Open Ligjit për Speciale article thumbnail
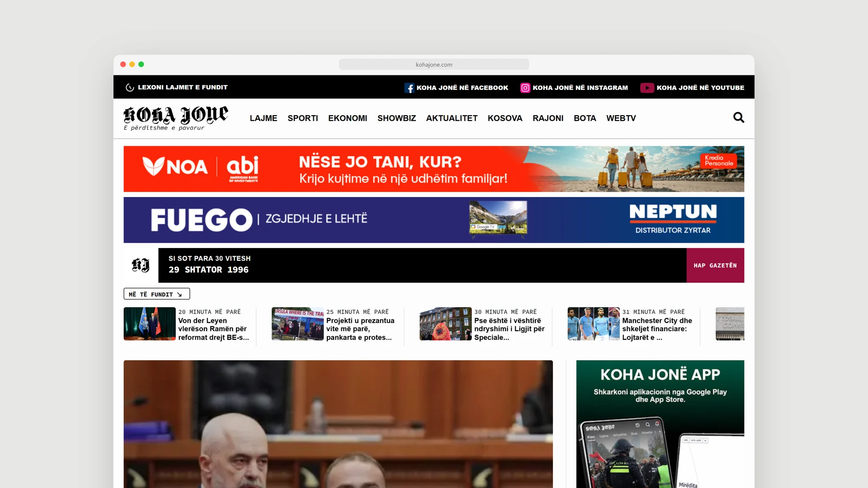The height and width of the screenshot is (488, 868). (x=446, y=324)
